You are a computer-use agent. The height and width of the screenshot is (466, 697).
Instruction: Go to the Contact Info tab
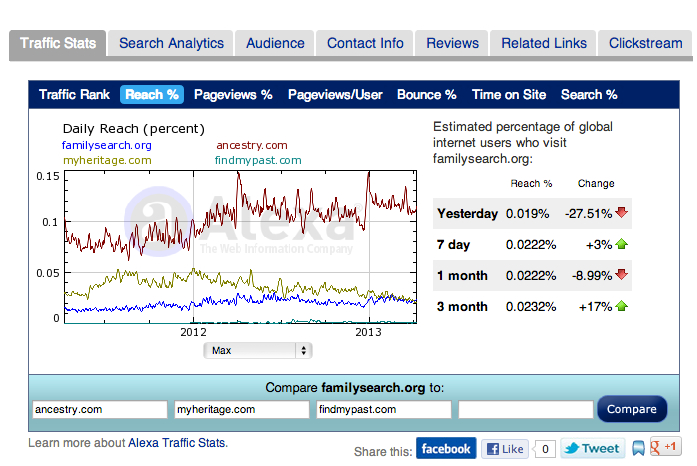click(365, 43)
